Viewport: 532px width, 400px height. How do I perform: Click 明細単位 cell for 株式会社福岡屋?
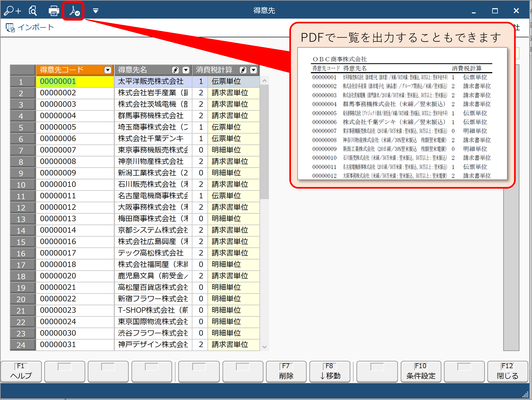coord(233,265)
